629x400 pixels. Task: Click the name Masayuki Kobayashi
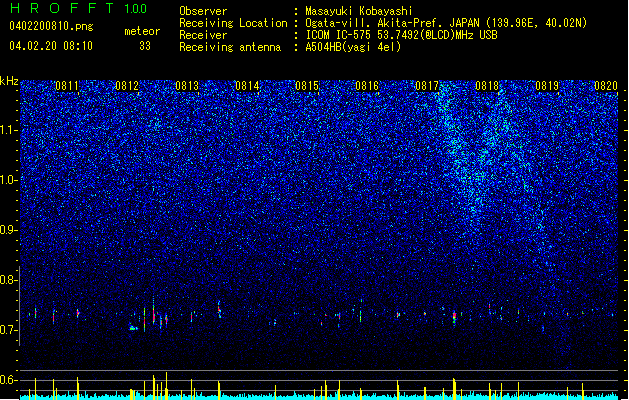point(359,11)
